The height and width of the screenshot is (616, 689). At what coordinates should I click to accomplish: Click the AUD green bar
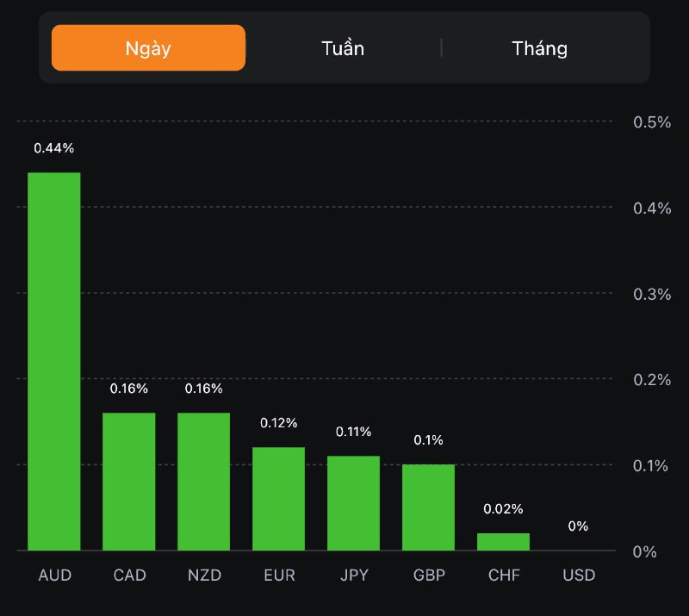(x=54, y=361)
